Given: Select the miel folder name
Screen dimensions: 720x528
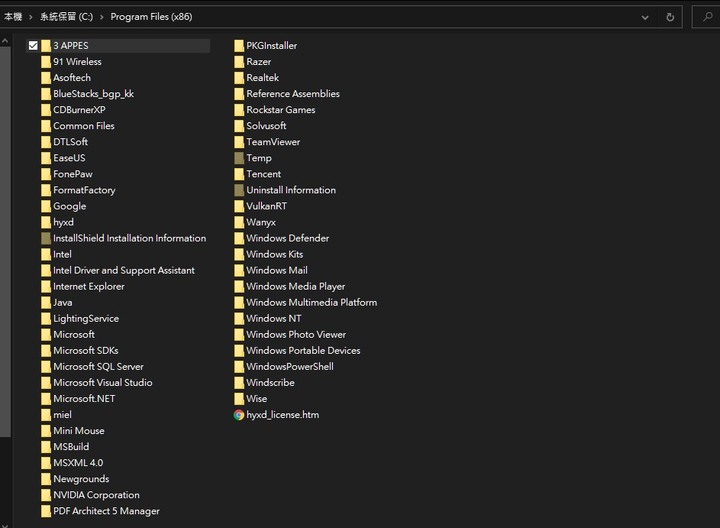Looking at the screenshot, I should 62,415.
